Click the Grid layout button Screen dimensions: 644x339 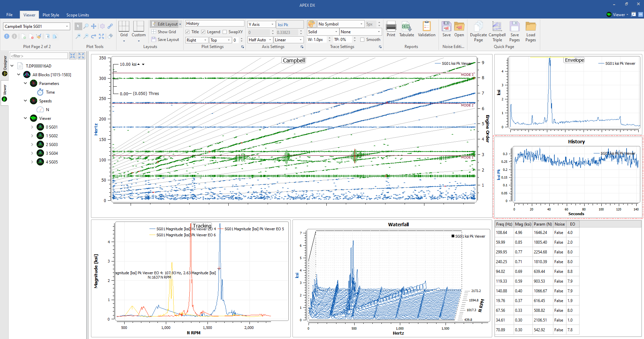click(x=124, y=31)
